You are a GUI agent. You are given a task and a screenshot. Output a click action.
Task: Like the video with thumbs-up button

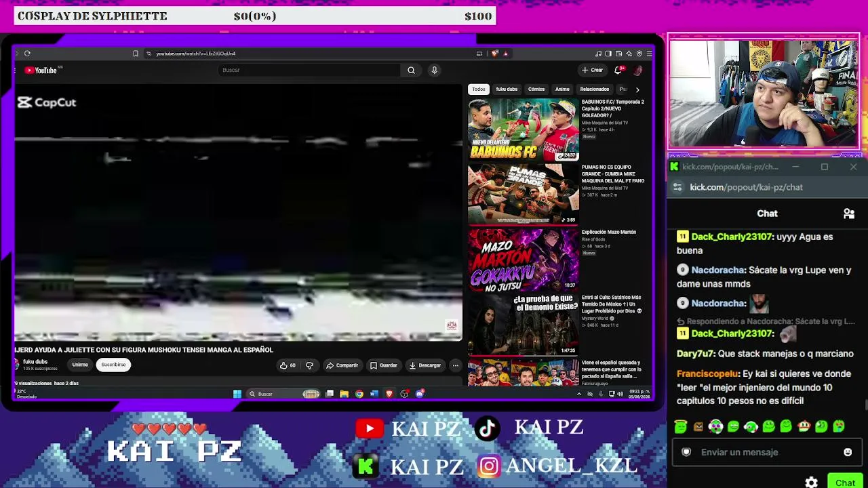point(288,365)
